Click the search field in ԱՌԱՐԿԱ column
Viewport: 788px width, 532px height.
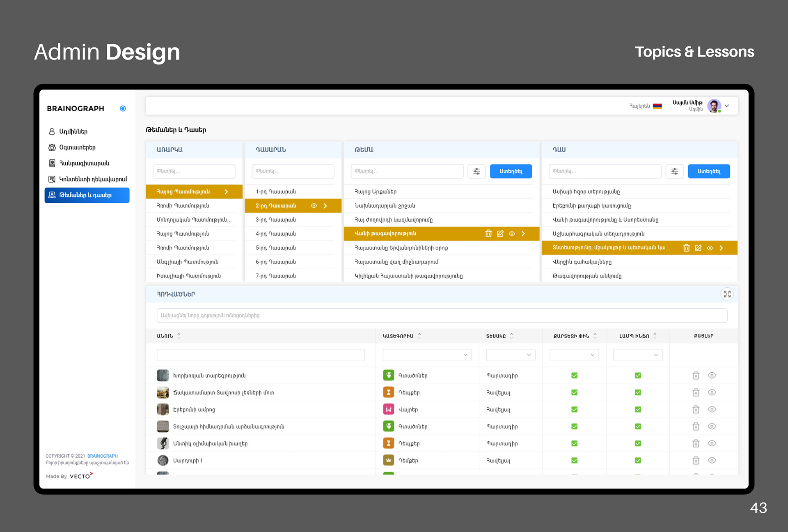[194, 171]
